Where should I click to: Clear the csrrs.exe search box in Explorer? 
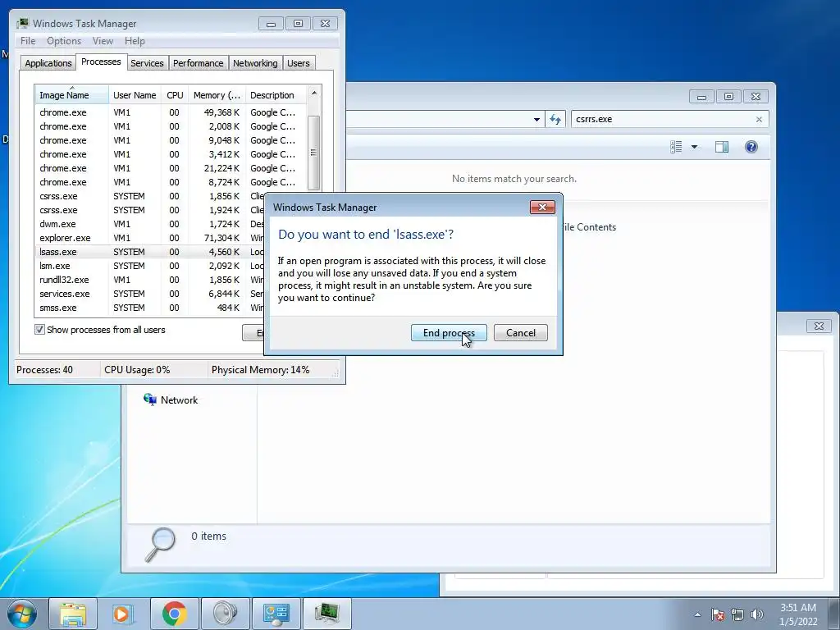pyautogui.click(x=759, y=120)
